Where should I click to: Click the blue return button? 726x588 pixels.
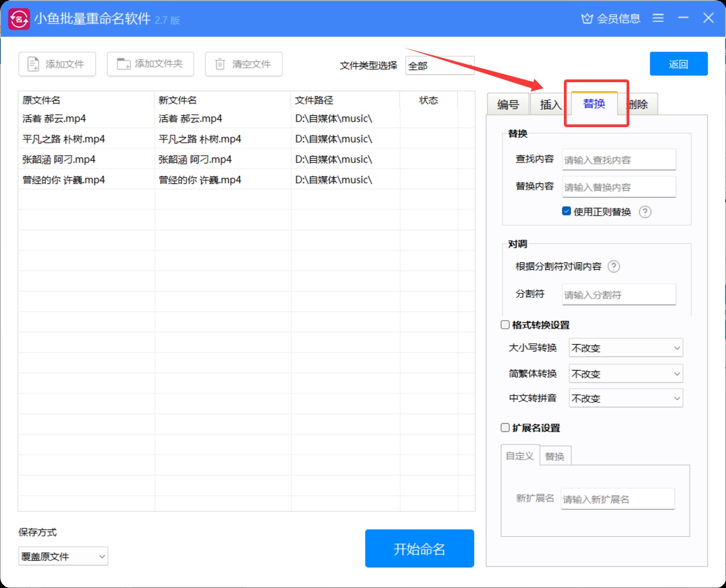678,64
